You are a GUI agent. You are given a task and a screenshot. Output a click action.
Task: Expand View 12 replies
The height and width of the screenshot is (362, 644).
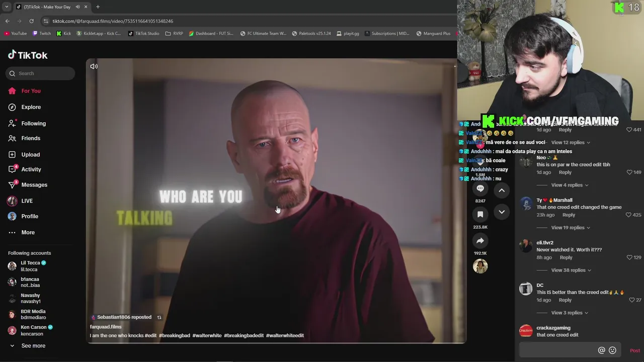point(571,142)
